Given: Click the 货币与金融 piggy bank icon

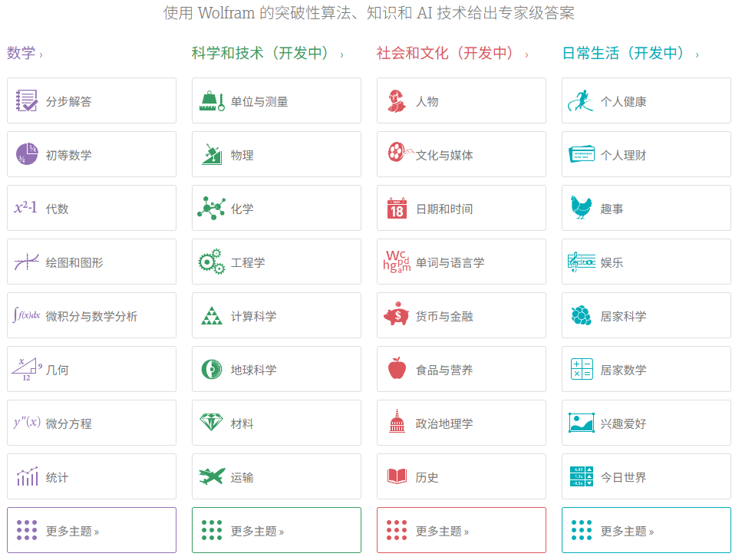Looking at the screenshot, I should tap(397, 315).
